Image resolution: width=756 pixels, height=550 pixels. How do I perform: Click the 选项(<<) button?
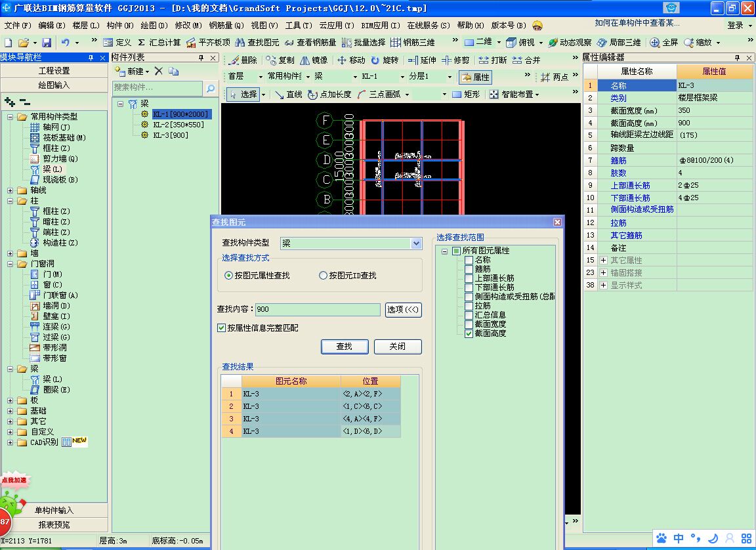pyautogui.click(x=403, y=310)
